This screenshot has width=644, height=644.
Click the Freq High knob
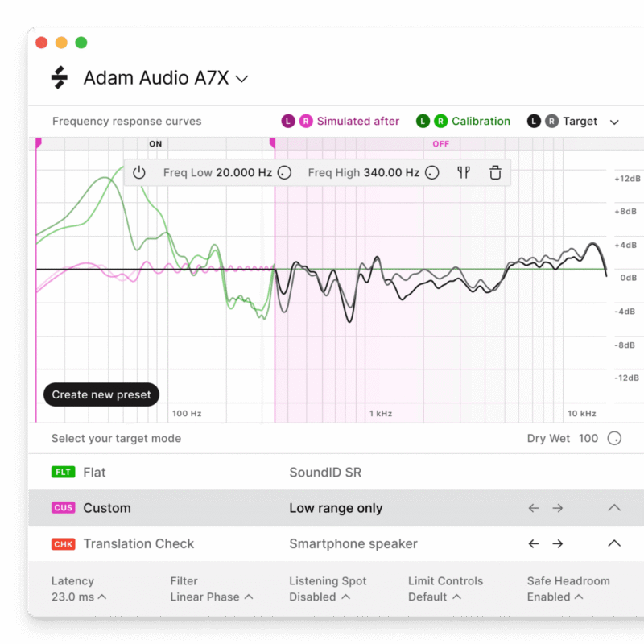click(x=431, y=172)
